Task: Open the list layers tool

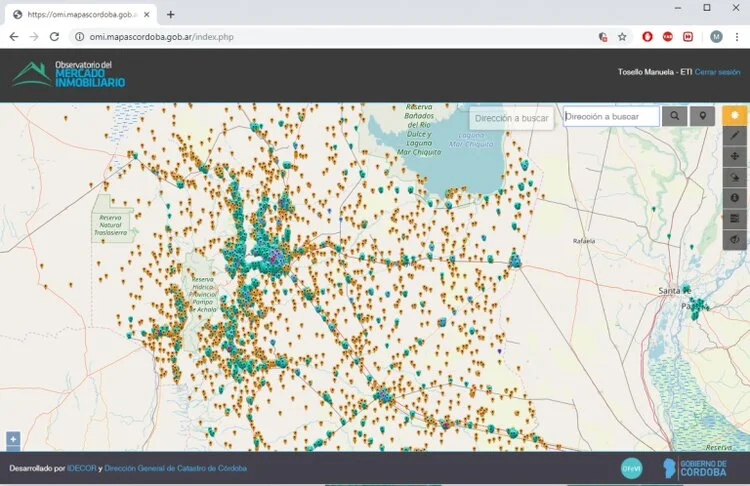Action: (735, 219)
